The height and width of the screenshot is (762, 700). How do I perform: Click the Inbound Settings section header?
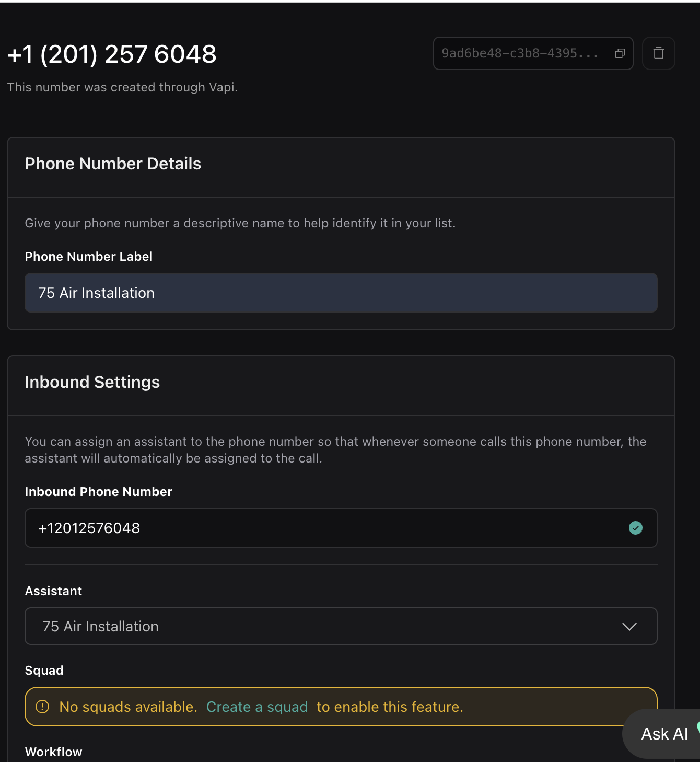(x=92, y=382)
